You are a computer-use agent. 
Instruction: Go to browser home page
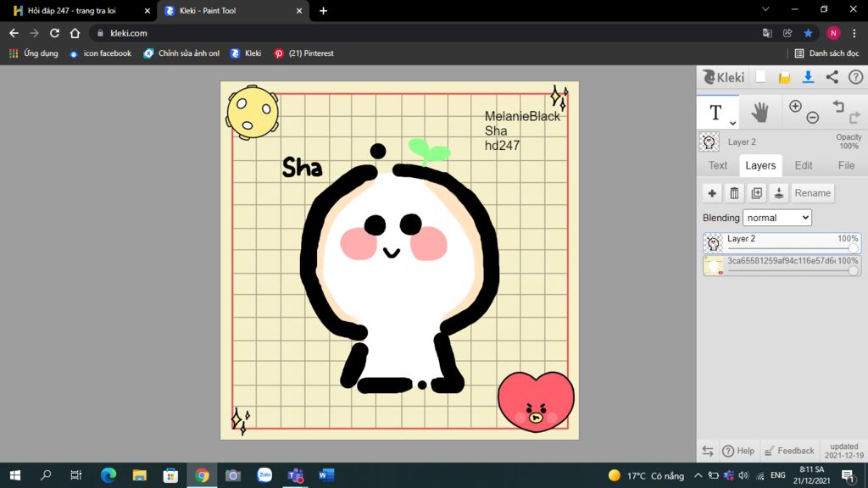click(x=75, y=33)
